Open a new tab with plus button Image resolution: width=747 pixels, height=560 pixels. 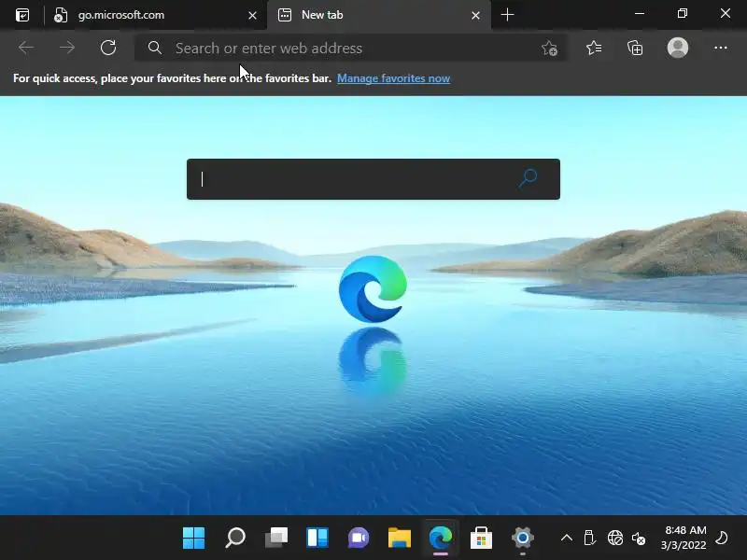pyautogui.click(x=507, y=15)
